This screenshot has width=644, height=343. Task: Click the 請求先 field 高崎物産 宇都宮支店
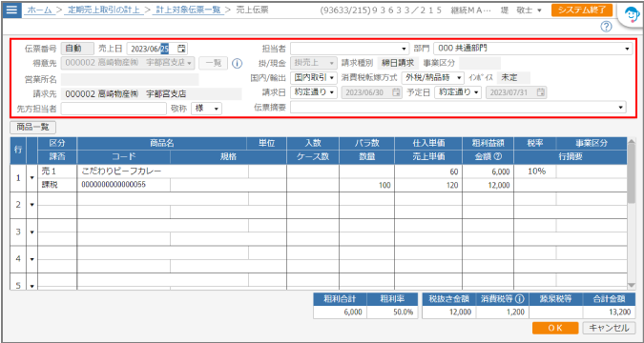pos(151,94)
